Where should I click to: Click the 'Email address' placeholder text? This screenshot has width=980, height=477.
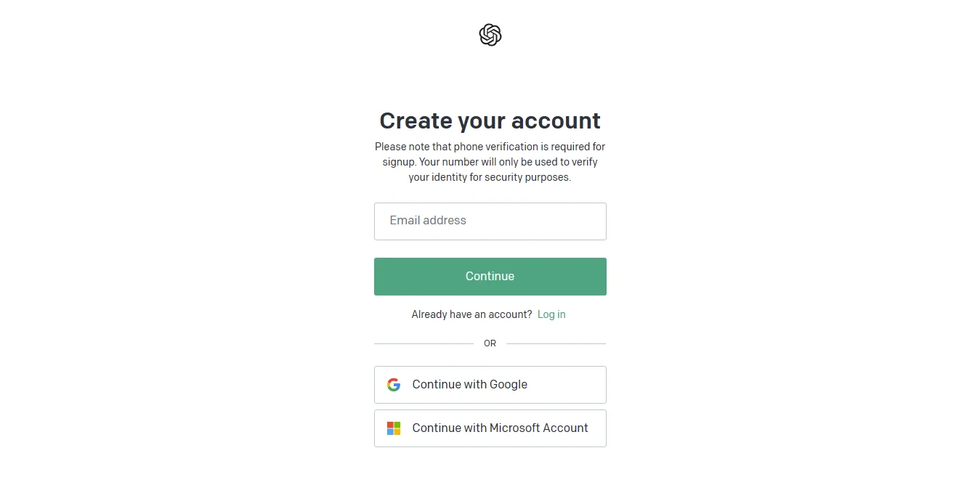click(x=428, y=221)
